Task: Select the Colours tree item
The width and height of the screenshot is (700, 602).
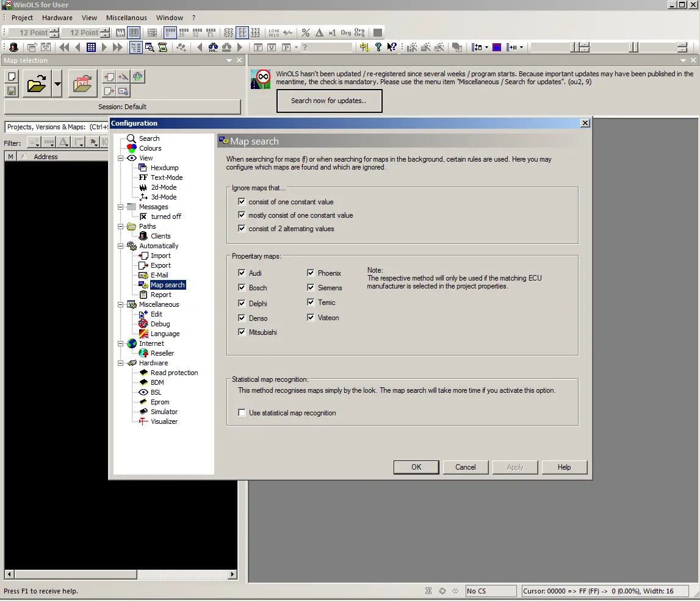Action: tap(150, 148)
